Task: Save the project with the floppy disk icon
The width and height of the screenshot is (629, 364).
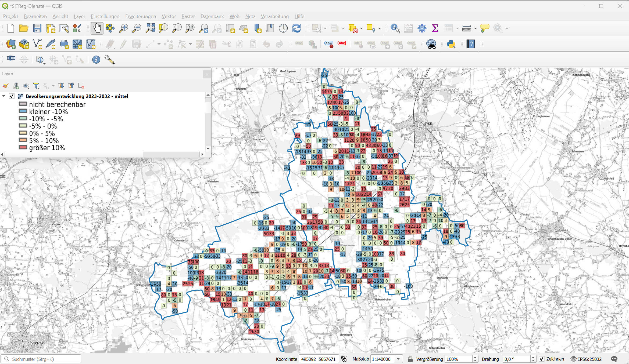Action: [37, 28]
